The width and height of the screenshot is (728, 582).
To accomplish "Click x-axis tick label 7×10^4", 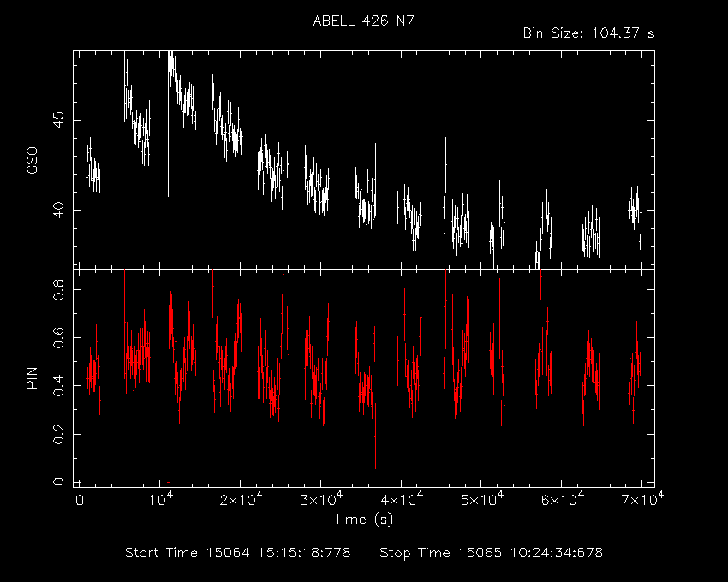I will coord(642,499).
